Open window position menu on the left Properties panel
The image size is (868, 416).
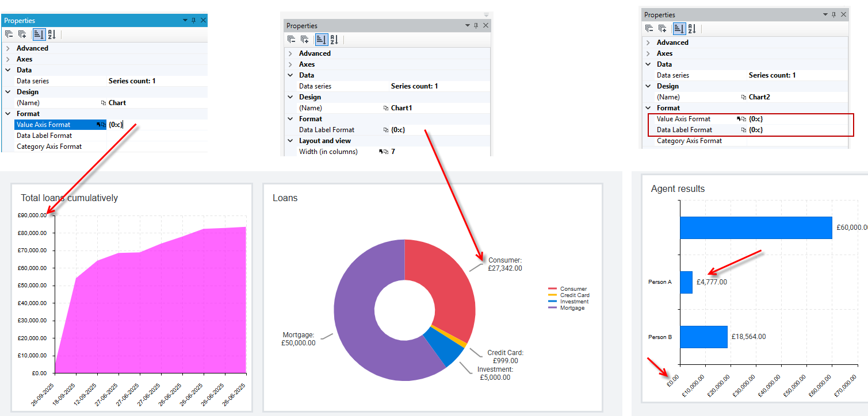[185, 20]
